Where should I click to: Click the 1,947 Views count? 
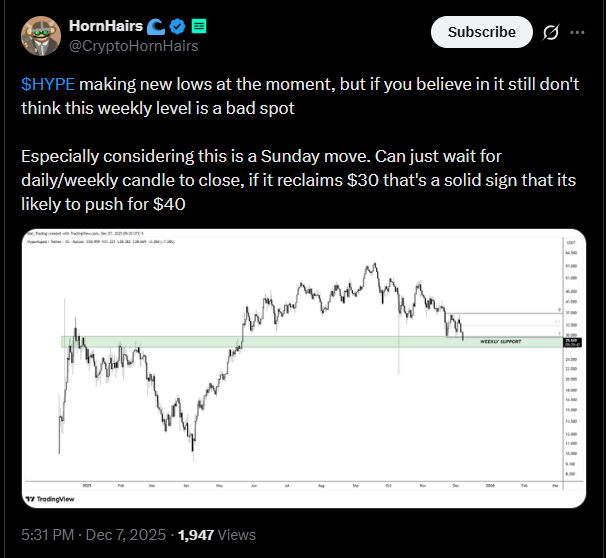coord(214,535)
